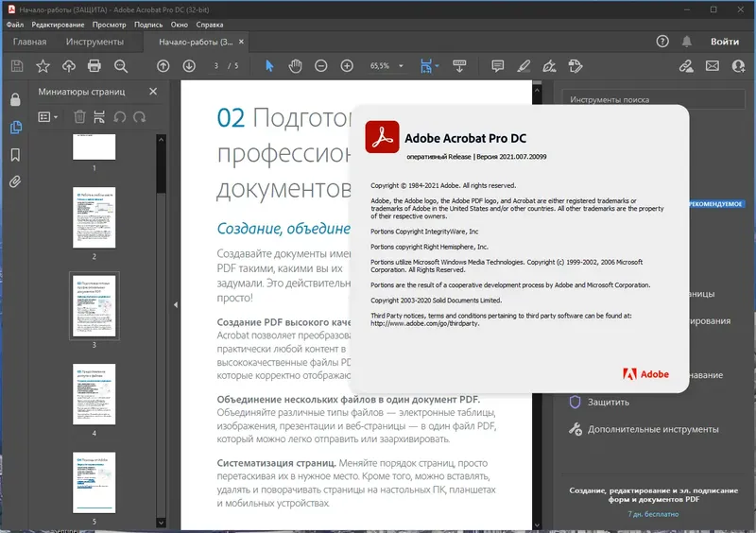Open the Защитить tool

coord(600,402)
